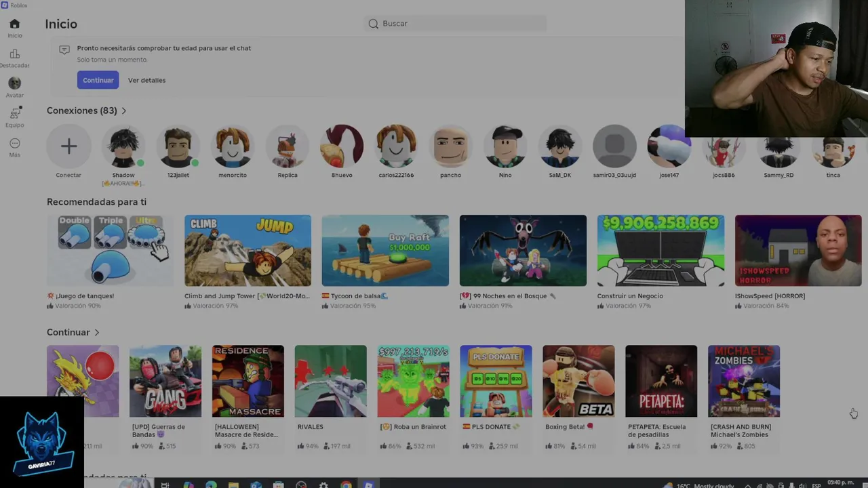Open menorcito's connection avatar
This screenshot has width=868, height=488.
(x=233, y=146)
